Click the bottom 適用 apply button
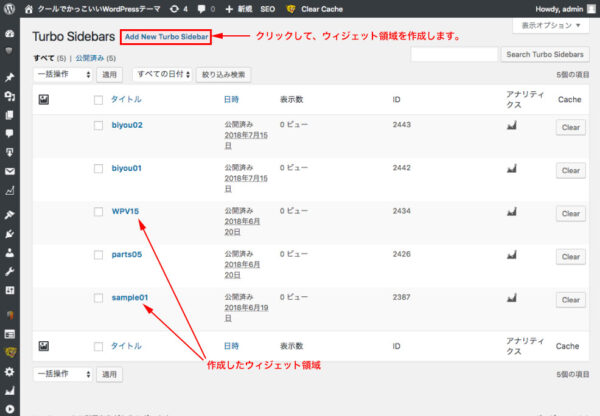The image size is (600, 416). coord(109,374)
